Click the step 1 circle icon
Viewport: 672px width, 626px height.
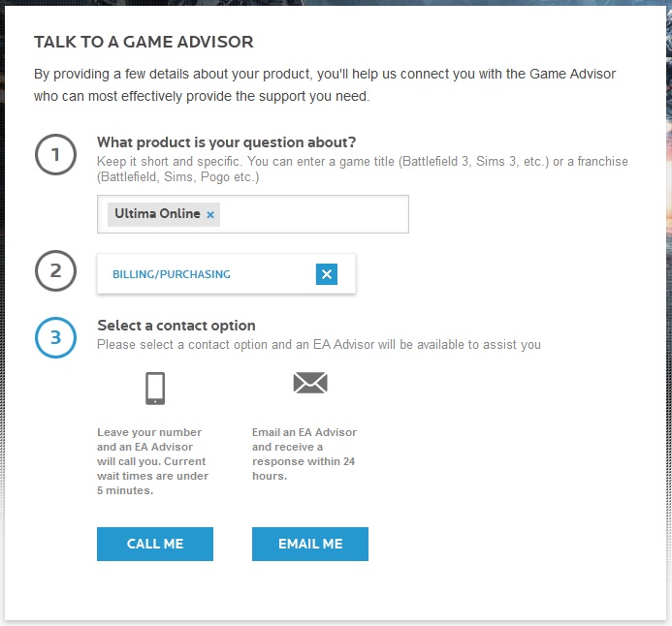55,155
